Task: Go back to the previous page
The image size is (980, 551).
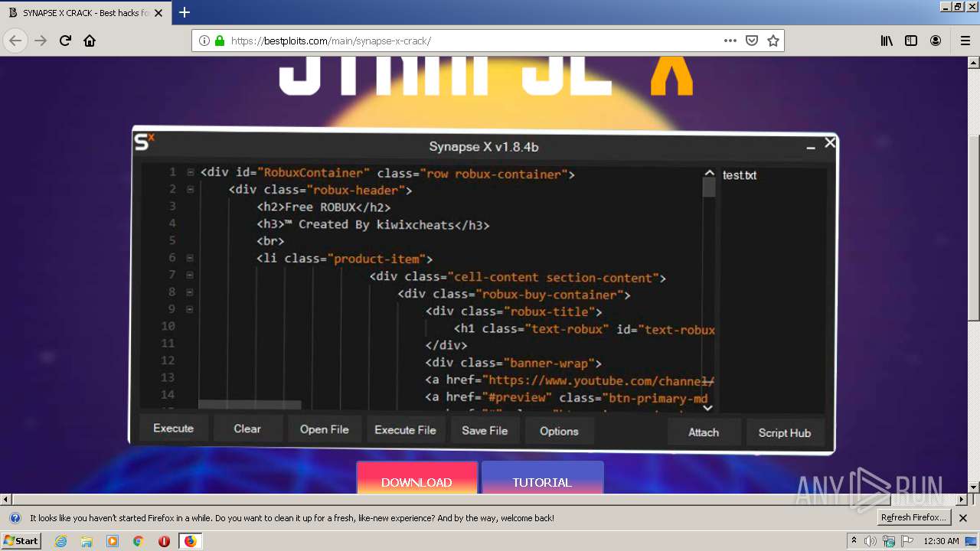Action: click(15, 41)
